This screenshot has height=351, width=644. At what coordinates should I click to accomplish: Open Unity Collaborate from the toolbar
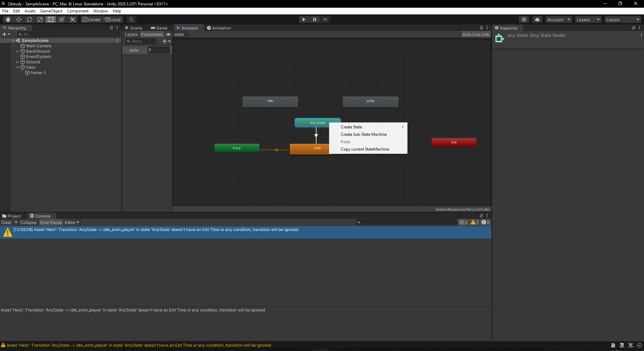[524, 19]
